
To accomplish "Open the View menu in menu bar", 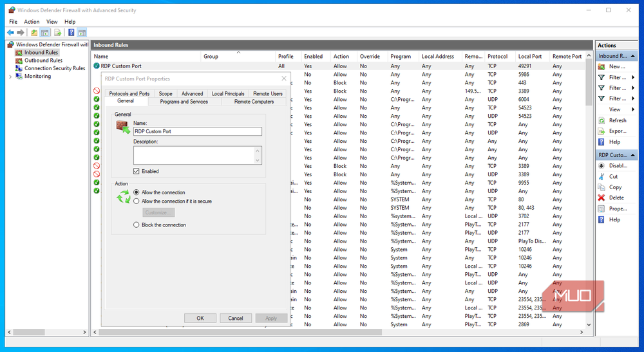I will (52, 22).
